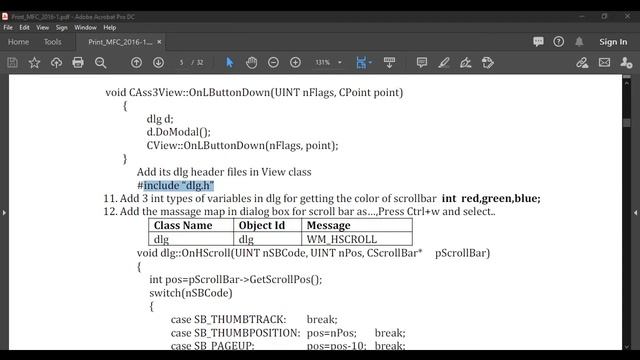Click the current page number field
Screen dimensions: 640x360
181,62
